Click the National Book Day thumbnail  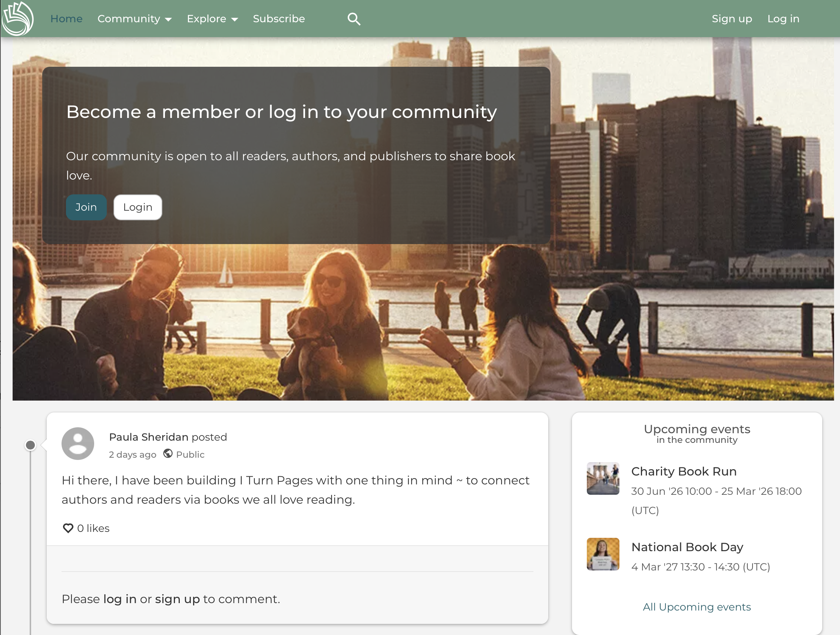point(603,554)
